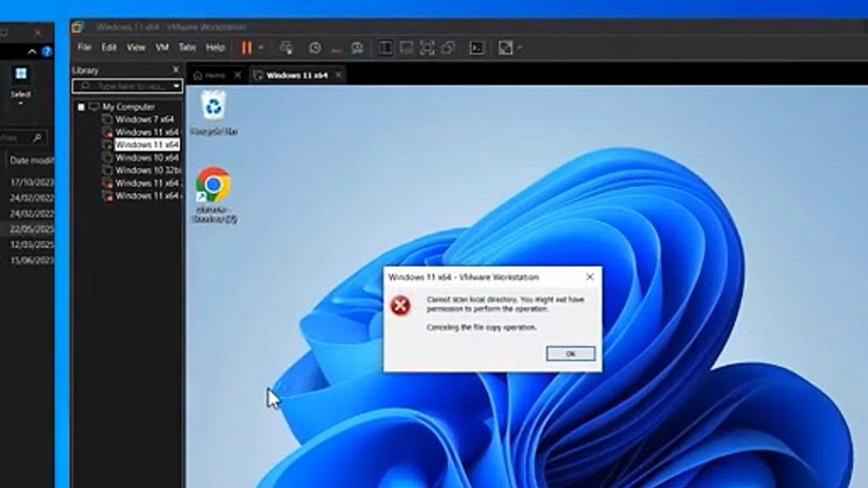Click the VMware Workstation title bar icon
This screenshot has height=488, width=868.
click(78, 27)
